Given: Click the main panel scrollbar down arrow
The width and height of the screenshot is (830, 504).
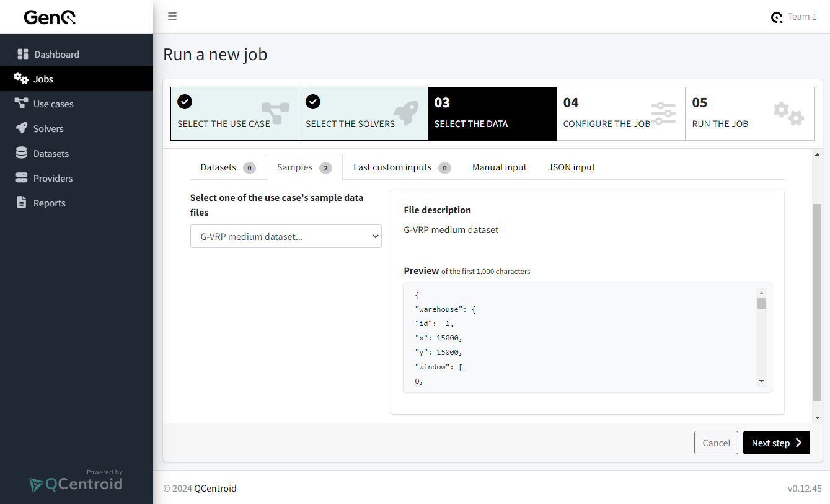Looking at the screenshot, I should point(817,418).
